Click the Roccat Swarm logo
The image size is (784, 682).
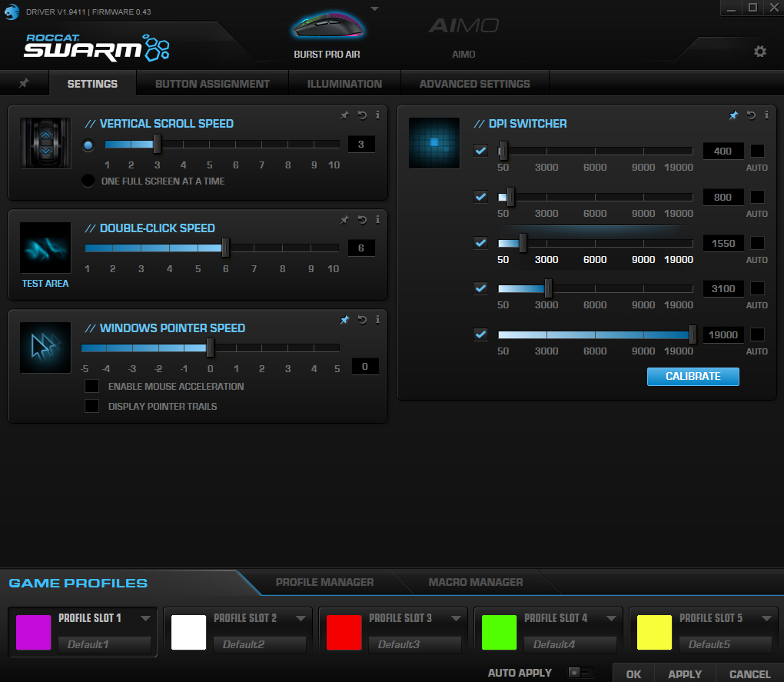coord(97,48)
